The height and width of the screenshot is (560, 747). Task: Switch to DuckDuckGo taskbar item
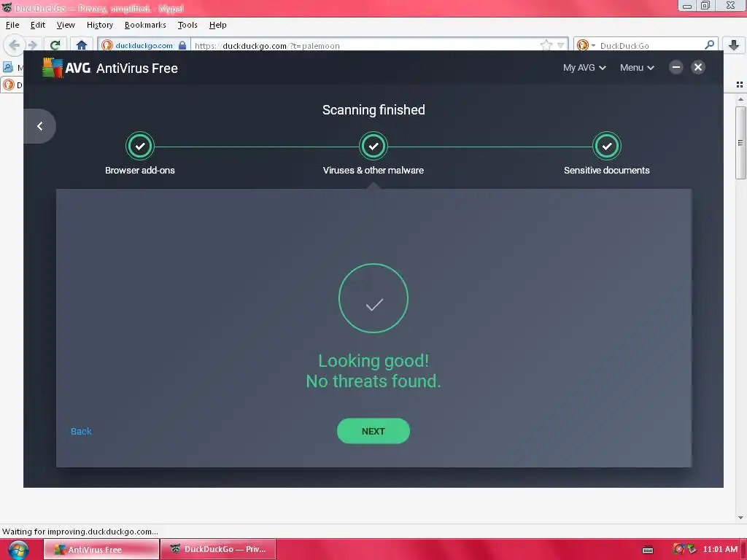(x=218, y=549)
